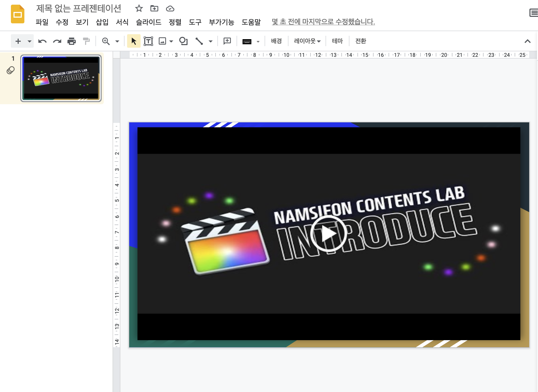Open the 삽입 menu
The height and width of the screenshot is (392, 538).
point(102,22)
